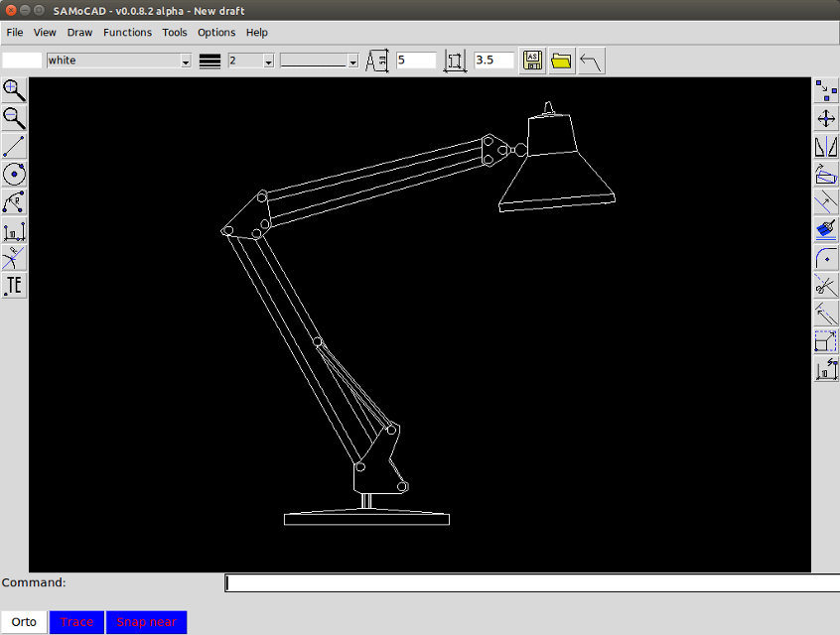Select the zoom in magnifier tool
The width and height of the screenshot is (840, 635).
click(14, 90)
